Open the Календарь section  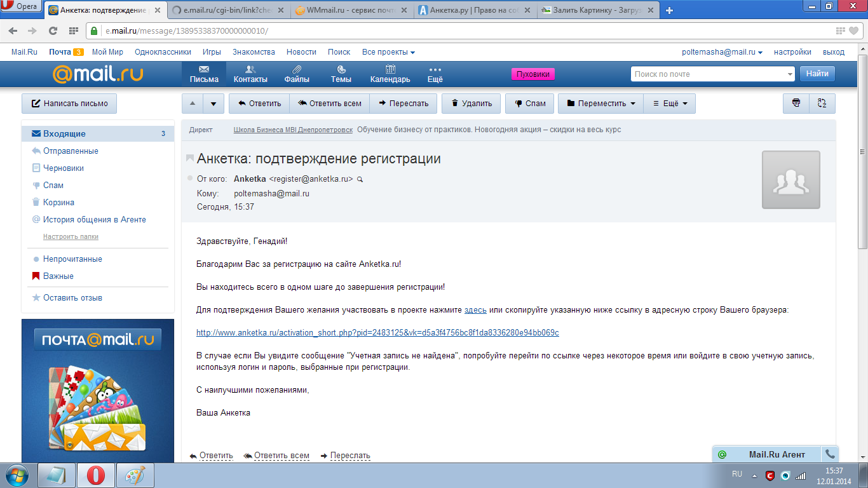click(x=390, y=74)
